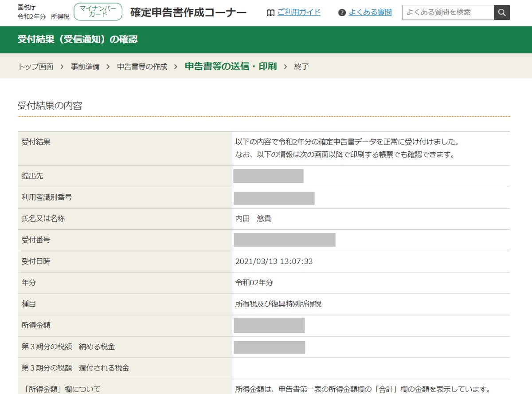Click the 提出先 row label
532x394 pixels.
tap(32, 176)
